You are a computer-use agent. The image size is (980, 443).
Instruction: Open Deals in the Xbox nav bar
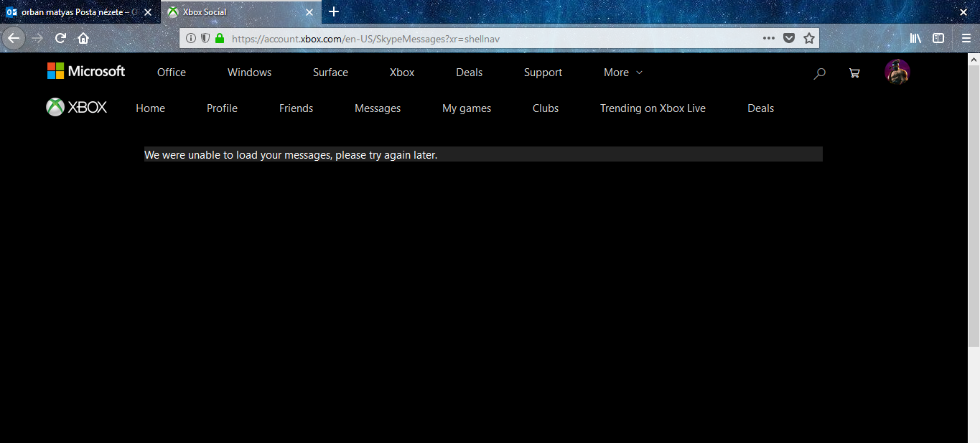click(760, 108)
